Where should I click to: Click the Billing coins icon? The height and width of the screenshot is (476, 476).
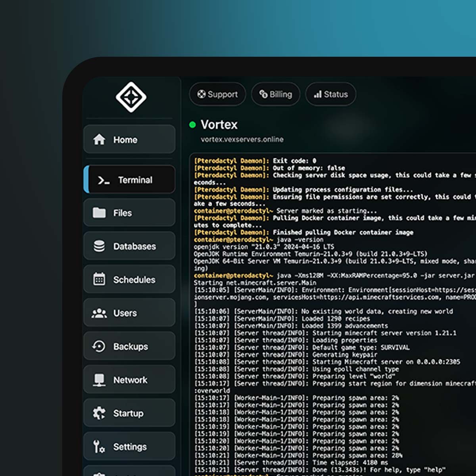pos(263,94)
